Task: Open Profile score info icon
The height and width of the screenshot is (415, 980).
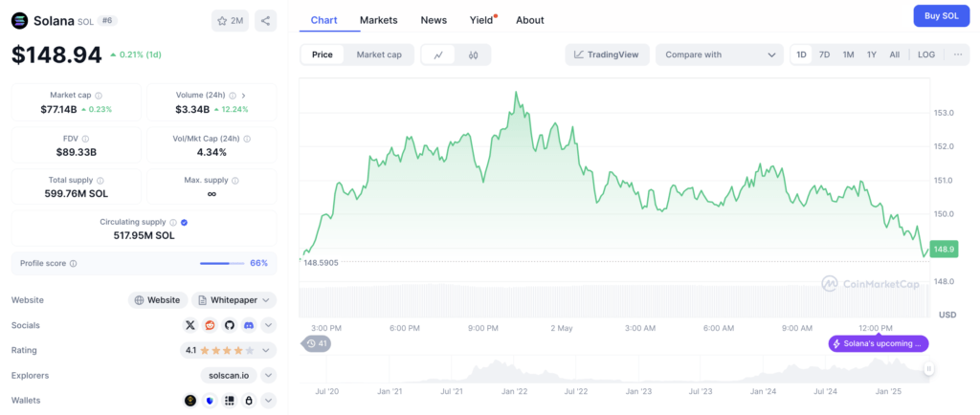Action: 73,263
